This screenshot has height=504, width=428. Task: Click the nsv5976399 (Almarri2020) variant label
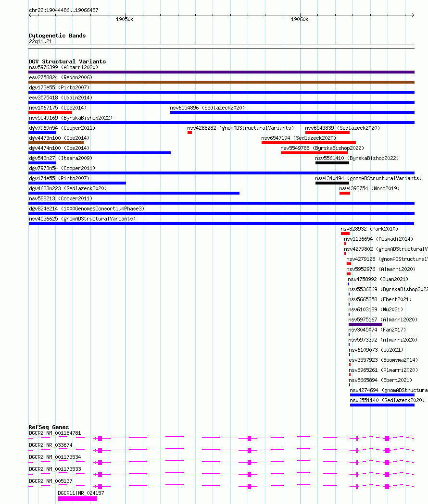63,67
